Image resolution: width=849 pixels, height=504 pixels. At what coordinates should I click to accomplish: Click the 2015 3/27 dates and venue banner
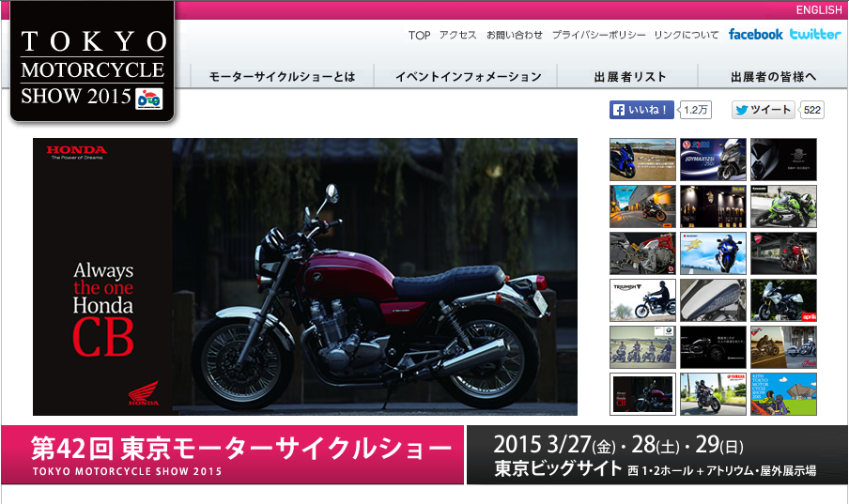[657, 455]
